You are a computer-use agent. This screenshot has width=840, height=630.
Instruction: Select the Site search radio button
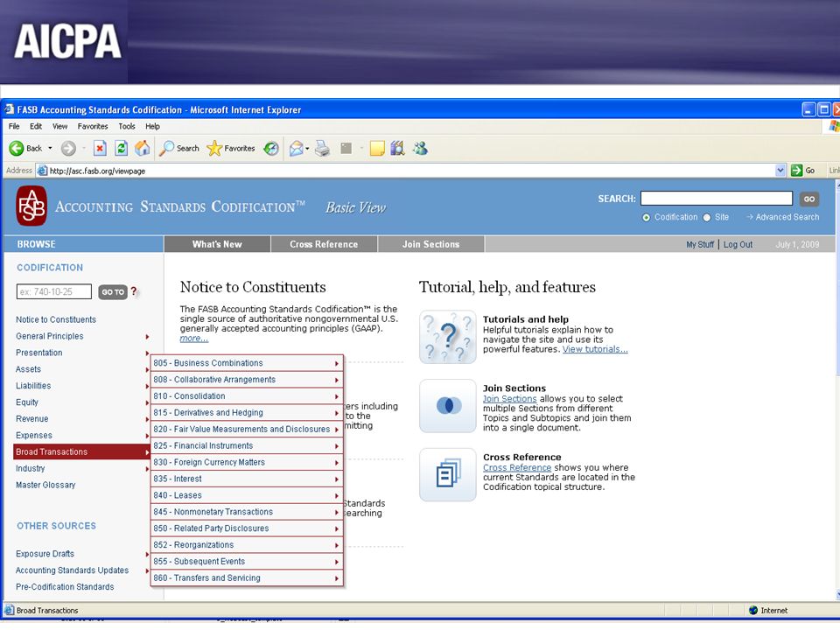[707, 218]
